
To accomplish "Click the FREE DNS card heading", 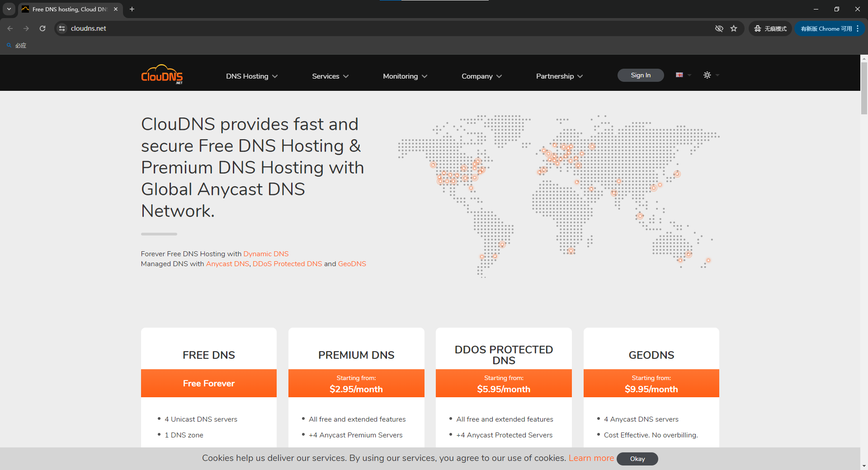I will [209, 355].
